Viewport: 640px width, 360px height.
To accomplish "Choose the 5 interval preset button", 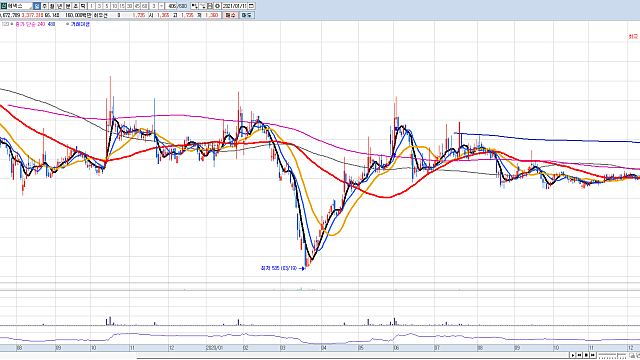I will point(107,6).
